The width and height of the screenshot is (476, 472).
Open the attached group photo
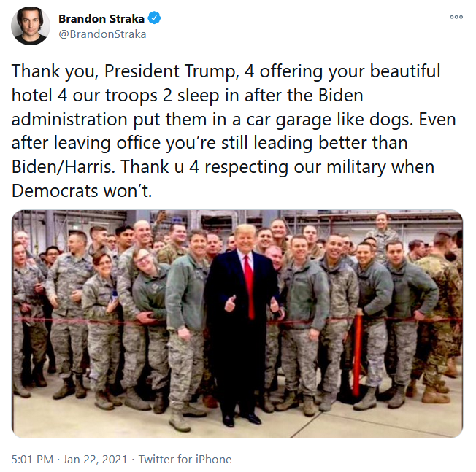(x=237, y=324)
